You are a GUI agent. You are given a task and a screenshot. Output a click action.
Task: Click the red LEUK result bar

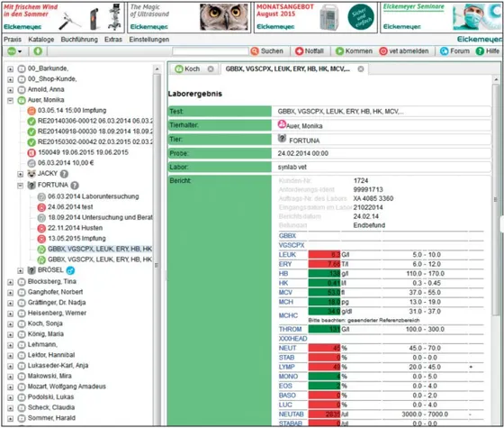(324, 255)
